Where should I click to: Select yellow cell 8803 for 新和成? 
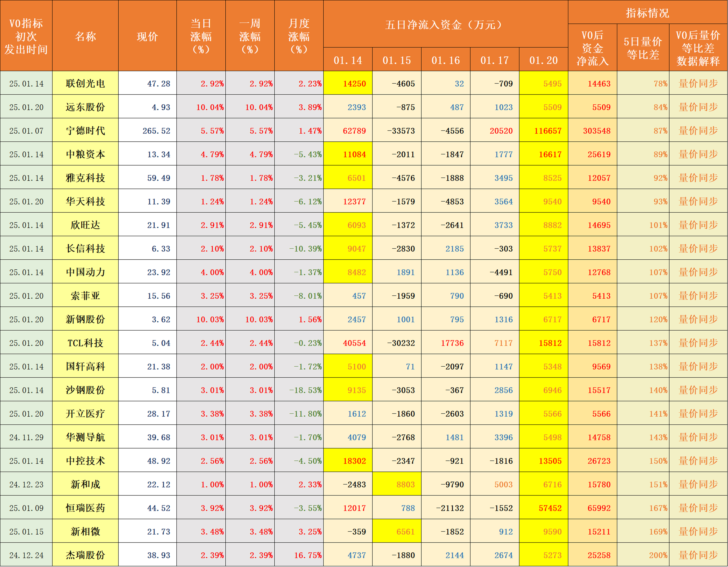tap(397, 484)
